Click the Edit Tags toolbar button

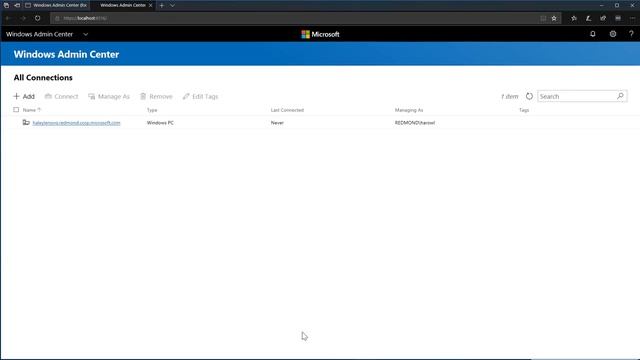pyautogui.click(x=200, y=96)
